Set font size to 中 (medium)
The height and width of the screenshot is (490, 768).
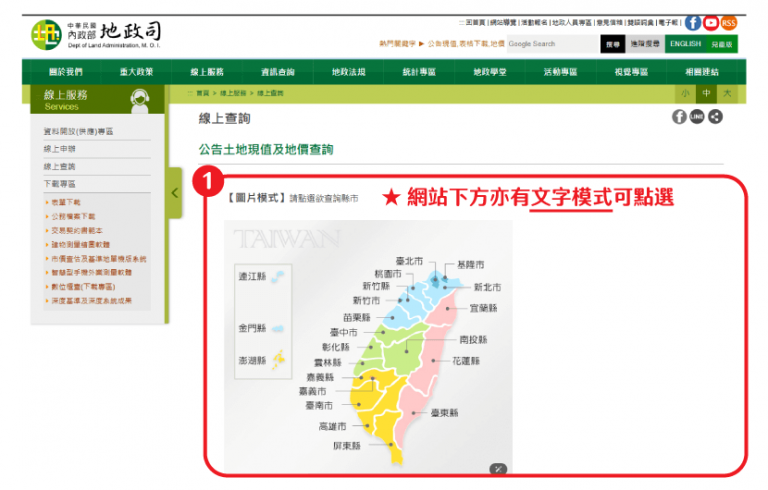pos(706,93)
